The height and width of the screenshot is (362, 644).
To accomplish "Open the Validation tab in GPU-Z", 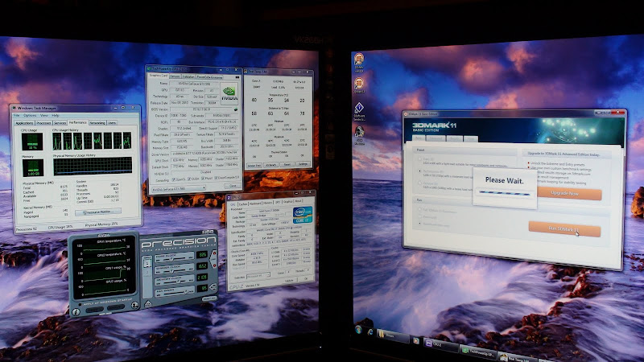I will 188,76.
